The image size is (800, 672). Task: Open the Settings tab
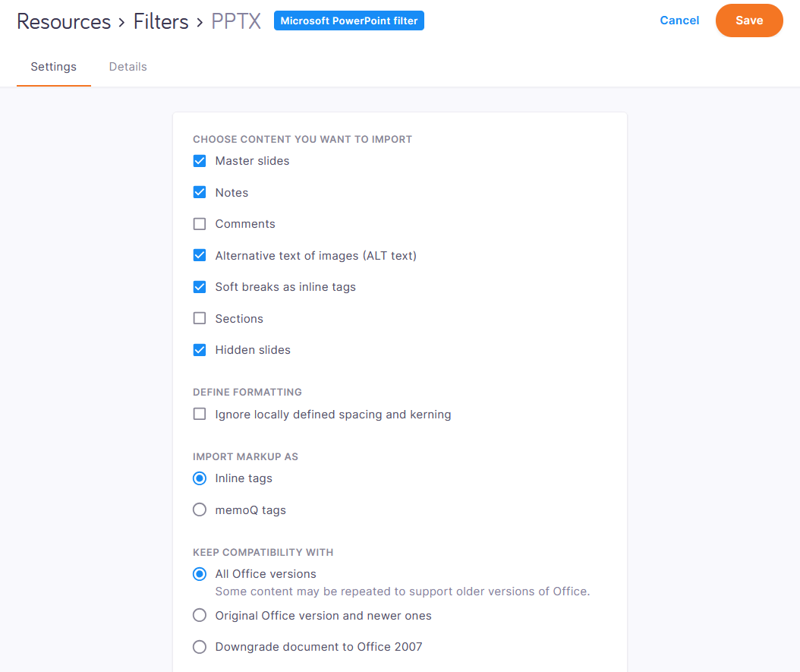(53, 67)
